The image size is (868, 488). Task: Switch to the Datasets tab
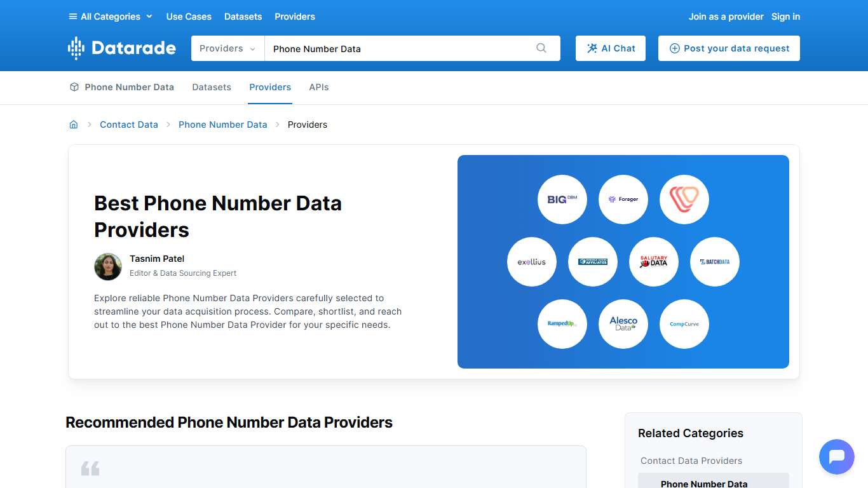click(212, 87)
